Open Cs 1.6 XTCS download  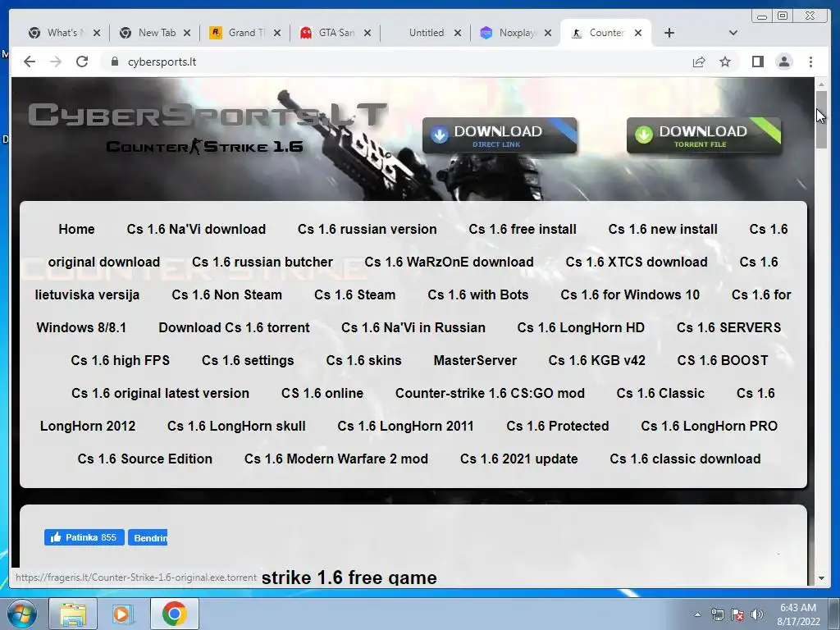click(x=637, y=262)
